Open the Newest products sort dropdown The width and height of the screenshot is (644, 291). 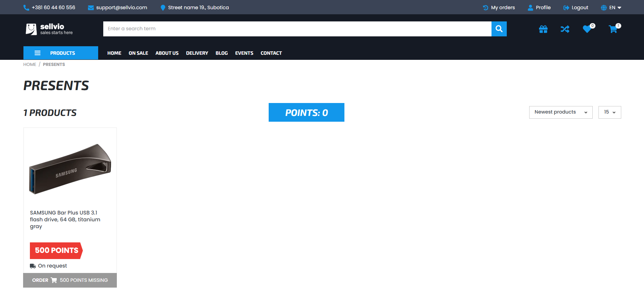[x=560, y=112]
